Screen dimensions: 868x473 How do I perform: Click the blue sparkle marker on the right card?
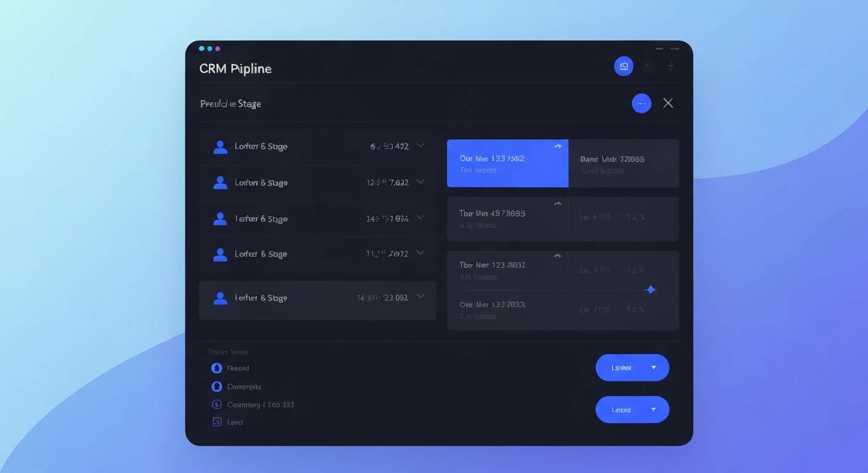coord(650,289)
